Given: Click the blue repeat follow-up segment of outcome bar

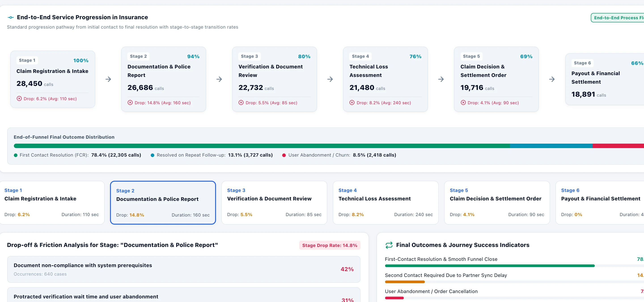Looking at the screenshot, I should click(x=551, y=146).
